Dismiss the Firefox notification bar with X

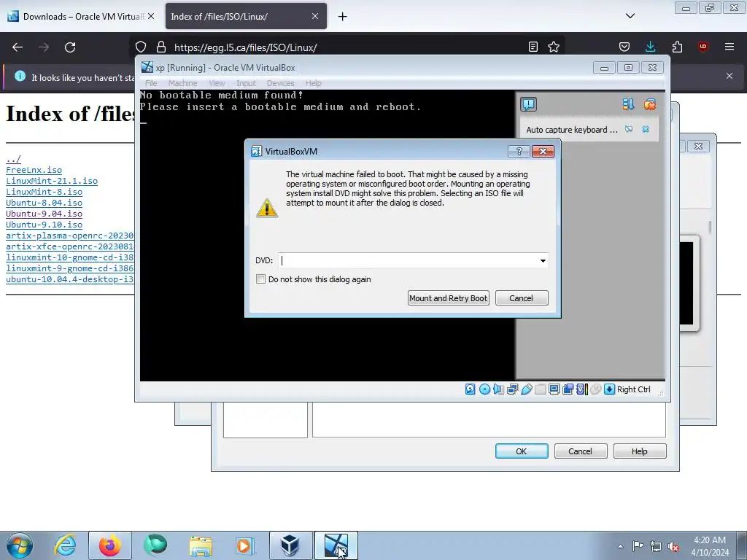coord(729,76)
